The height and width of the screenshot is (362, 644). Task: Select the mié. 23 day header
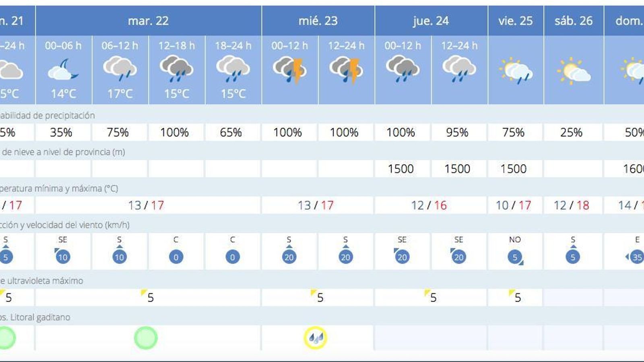point(318,21)
